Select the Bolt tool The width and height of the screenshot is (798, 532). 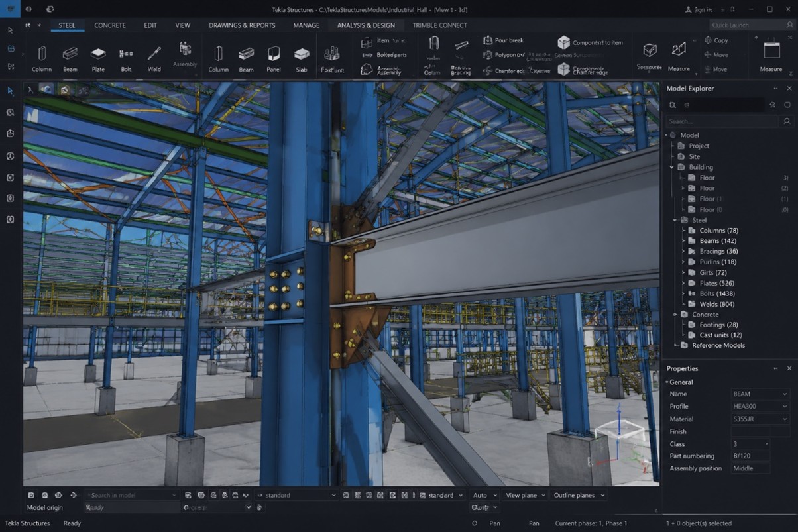(126, 58)
